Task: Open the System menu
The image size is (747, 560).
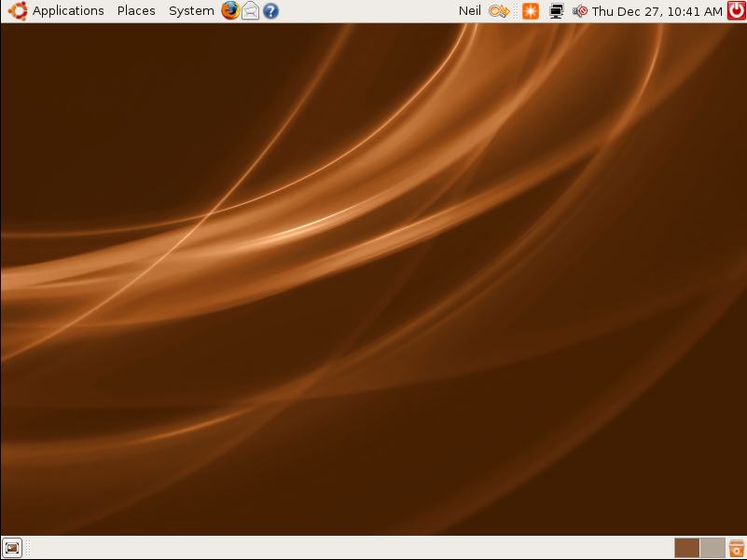Action: coord(190,11)
